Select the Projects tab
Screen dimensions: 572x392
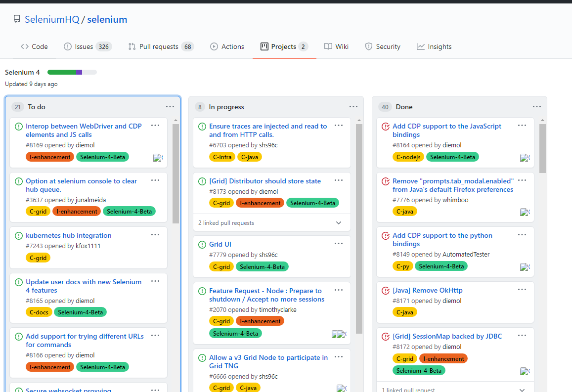pyautogui.click(x=284, y=46)
